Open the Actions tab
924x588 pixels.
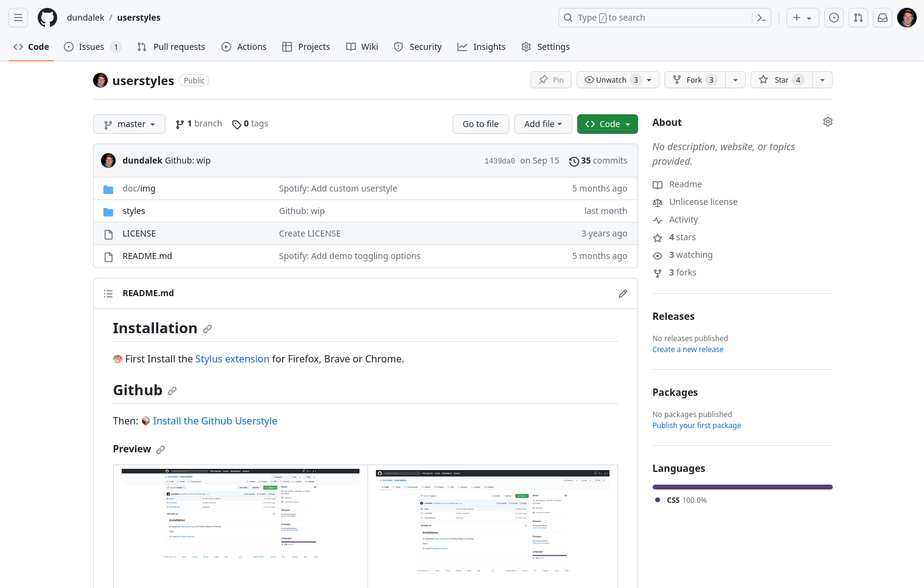244,47
